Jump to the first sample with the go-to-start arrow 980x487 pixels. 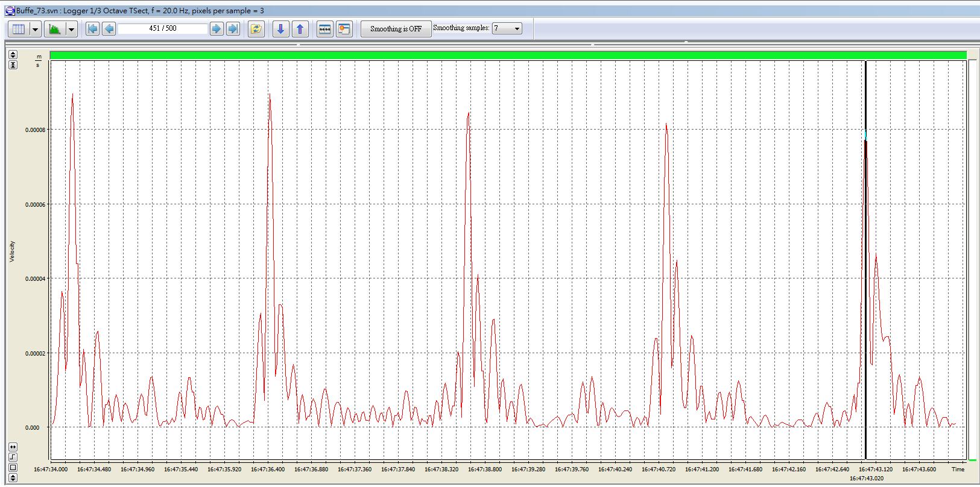(x=92, y=29)
